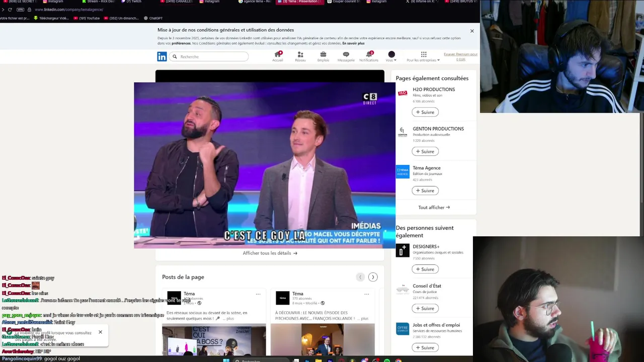Click the LinkedIn Recherche search field

click(x=209, y=57)
